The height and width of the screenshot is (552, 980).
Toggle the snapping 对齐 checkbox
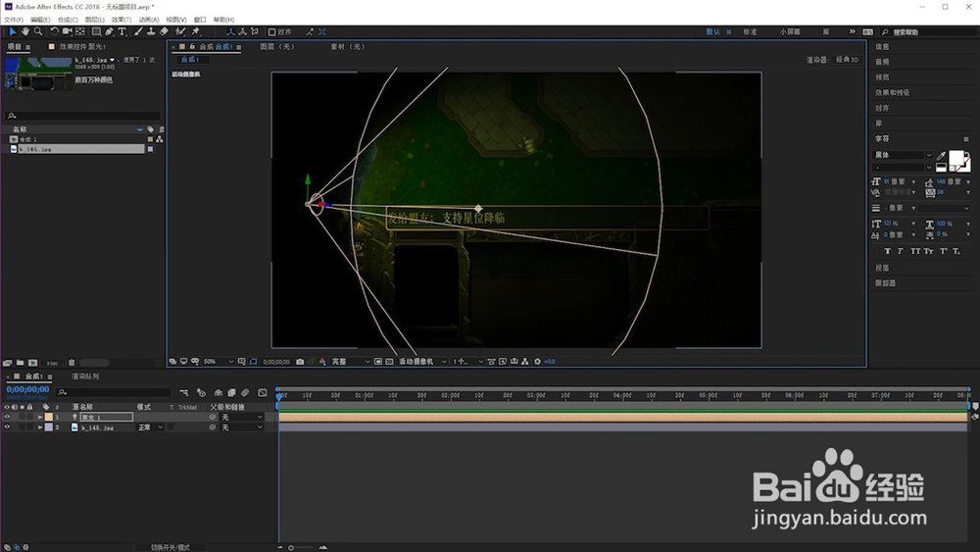[271, 32]
